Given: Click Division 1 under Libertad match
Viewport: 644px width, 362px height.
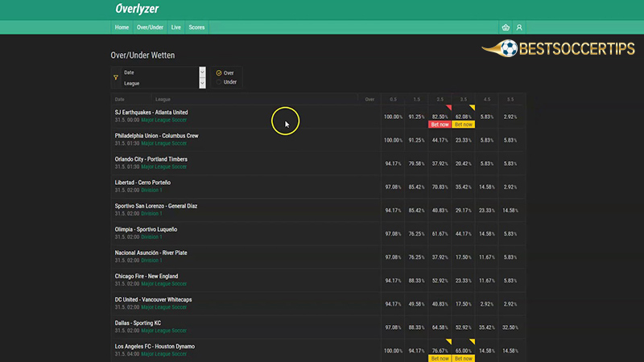Looking at the screenshot, I should coord(151,190).
